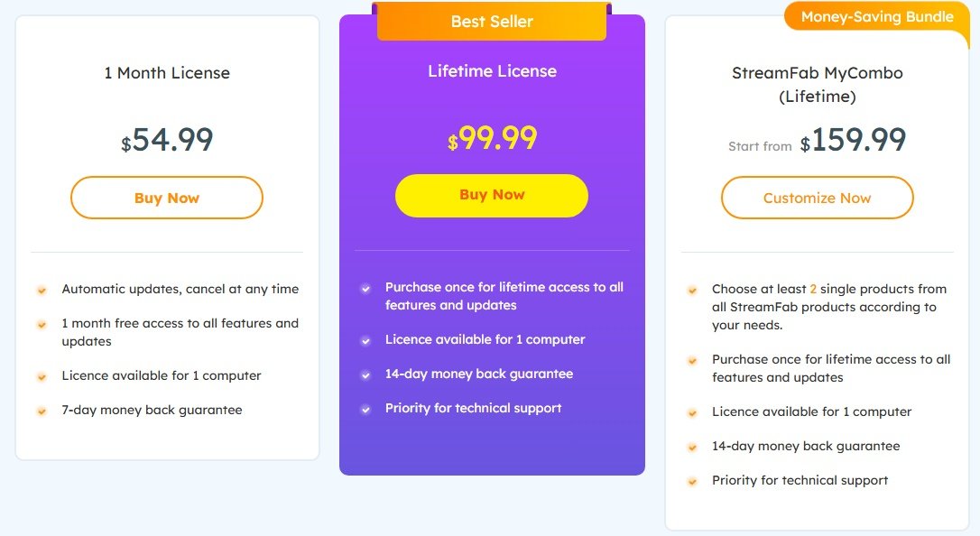Click the Best Seller ribbon badge
This screenshot has height=536, width=980.
click(x=492, y=22)
